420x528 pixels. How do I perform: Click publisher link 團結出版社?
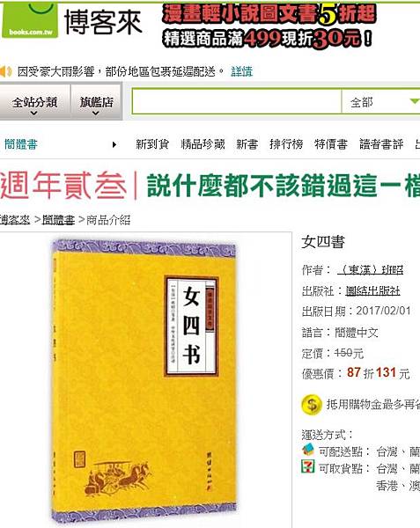372,291
